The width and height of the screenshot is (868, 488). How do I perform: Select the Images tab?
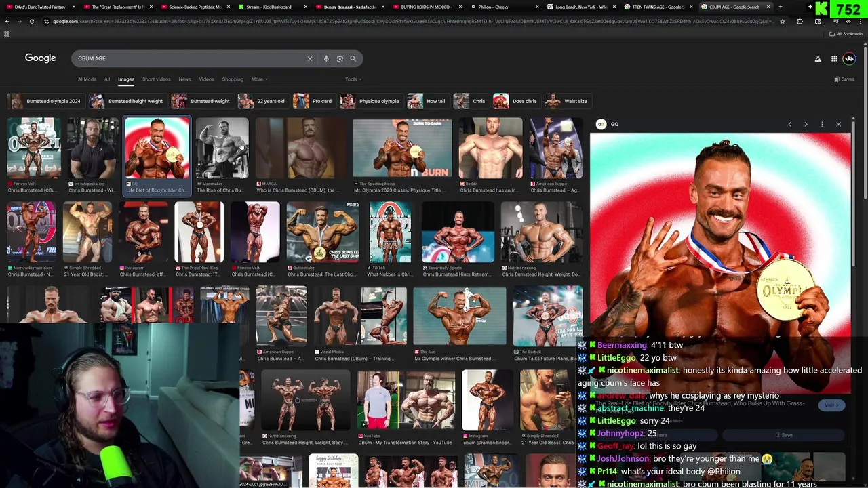coord(126,79)
